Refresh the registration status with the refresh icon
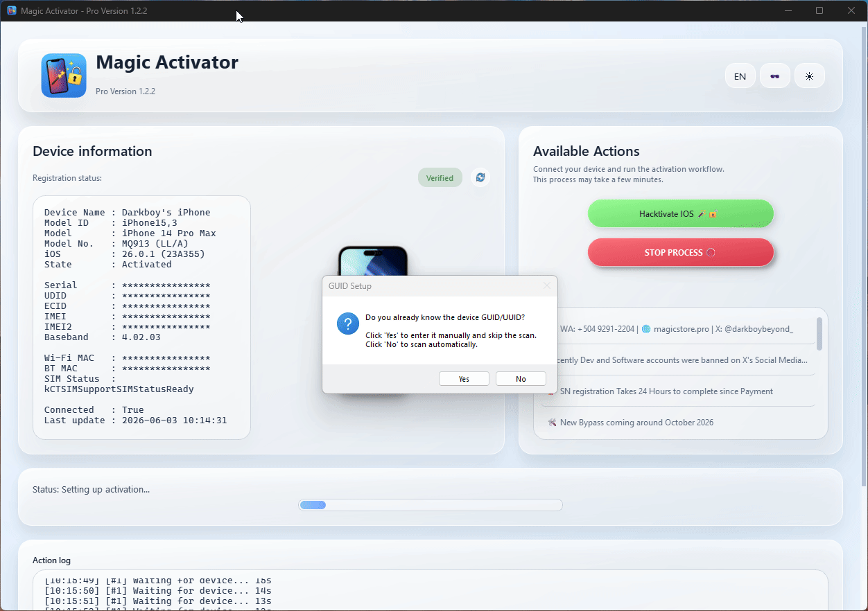The height and width of the screenshot is (611, 868). click(480, 178)
